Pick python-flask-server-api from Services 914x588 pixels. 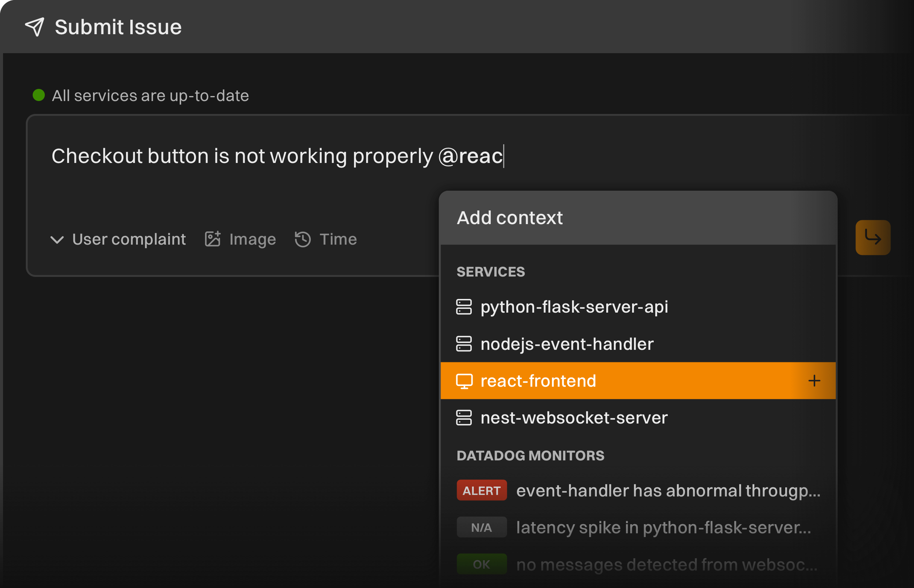coord(574,307)
